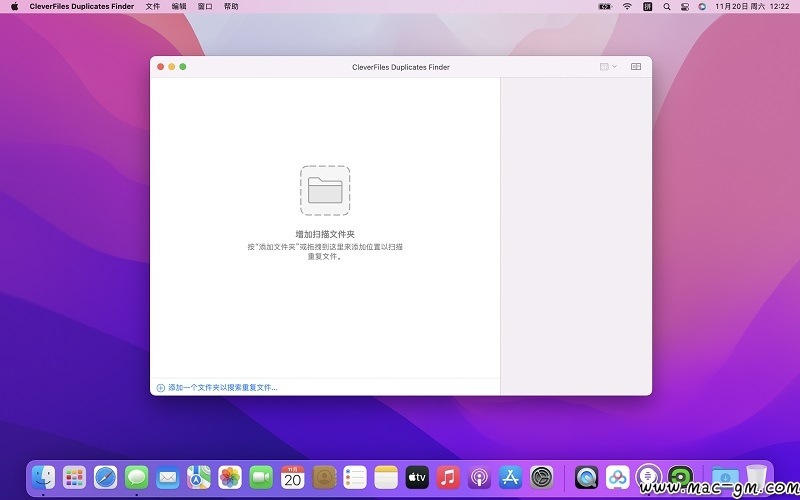Click the battery status icon
800x500 pixels.
605,7
